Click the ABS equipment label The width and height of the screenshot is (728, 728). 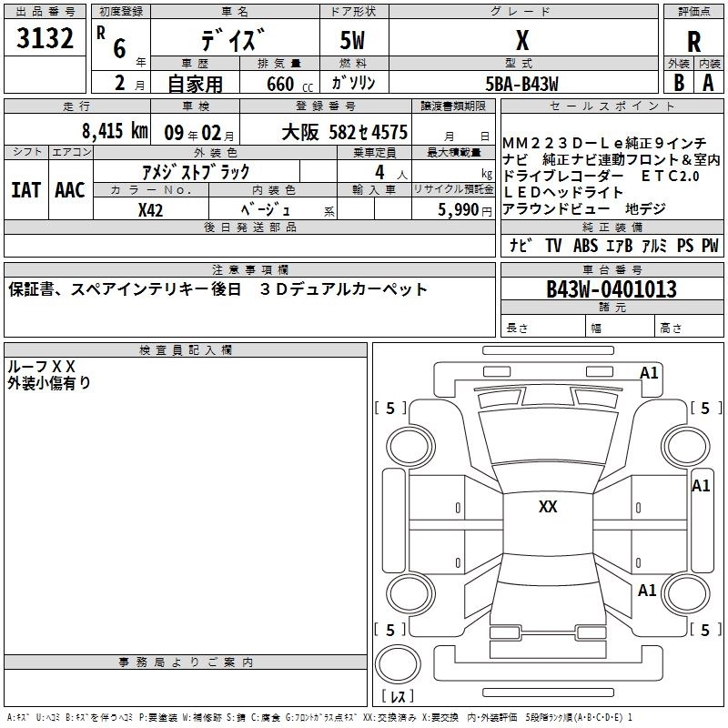585,245
